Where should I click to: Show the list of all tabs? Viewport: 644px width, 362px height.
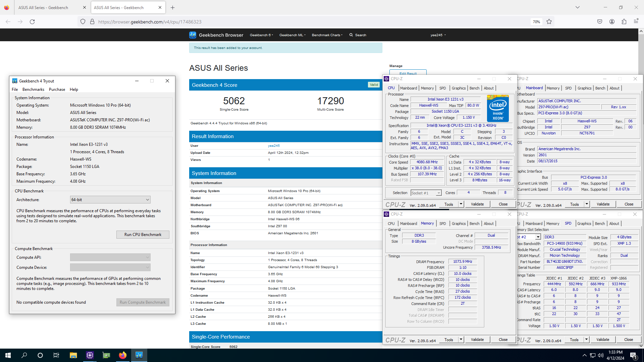pos(578,7)
